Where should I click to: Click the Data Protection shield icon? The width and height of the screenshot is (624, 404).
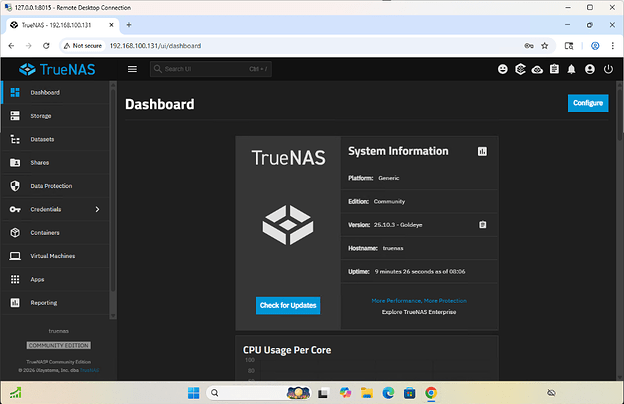coord(15,186)
